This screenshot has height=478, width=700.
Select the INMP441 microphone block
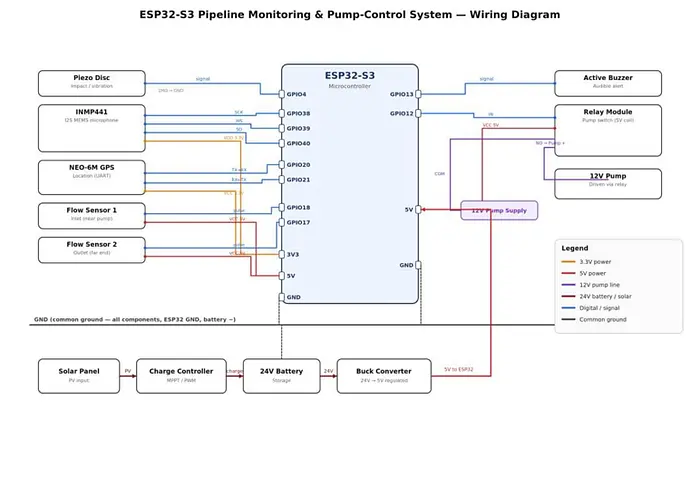pos(92,128)
